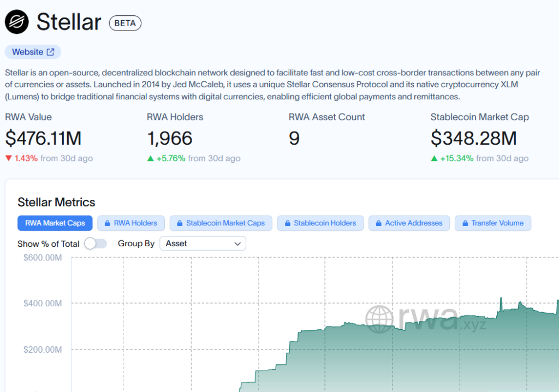Click the red down arrow beside 1.43%
Viewport: 559px width, 392px height.
coord(9,158)
